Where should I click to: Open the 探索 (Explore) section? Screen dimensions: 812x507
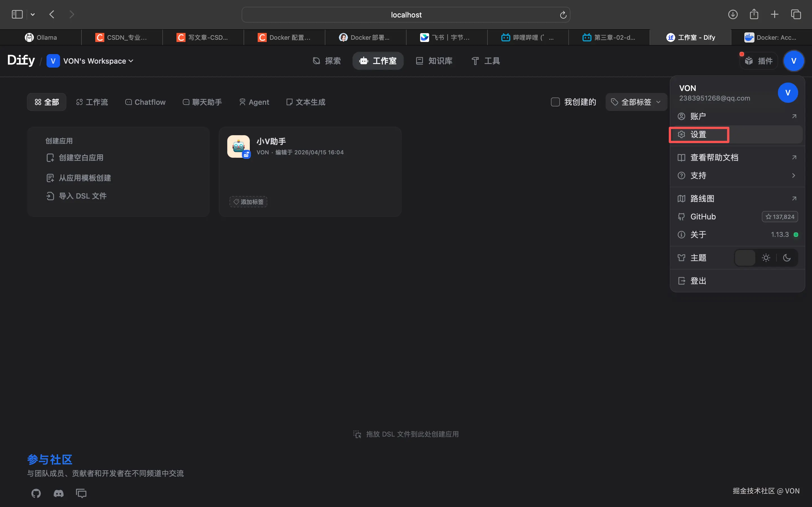327,61
